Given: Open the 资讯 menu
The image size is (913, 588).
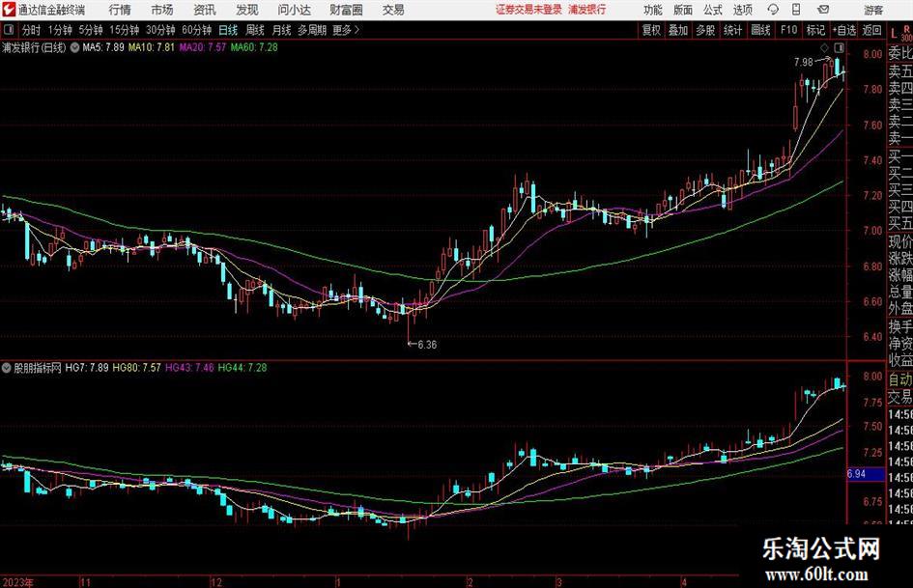Looking at the screenshot, I should [205, 10].
